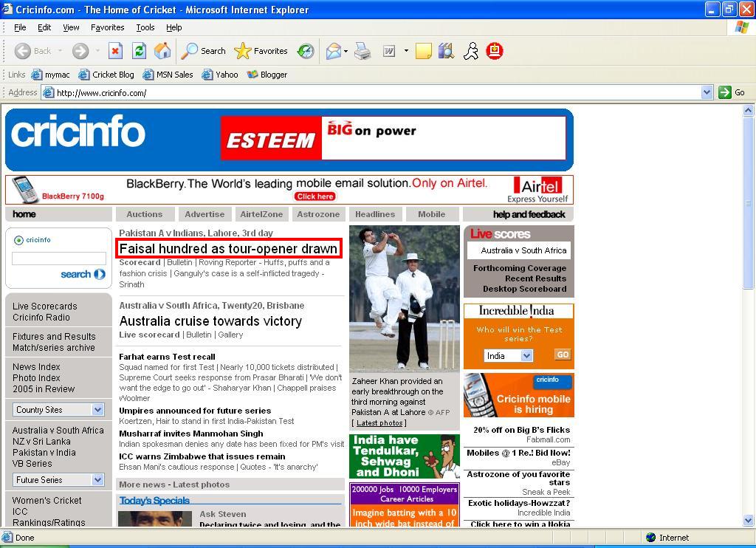Open the View menu
This screenshot has width=756, height=548.
(x=71, y=27)
